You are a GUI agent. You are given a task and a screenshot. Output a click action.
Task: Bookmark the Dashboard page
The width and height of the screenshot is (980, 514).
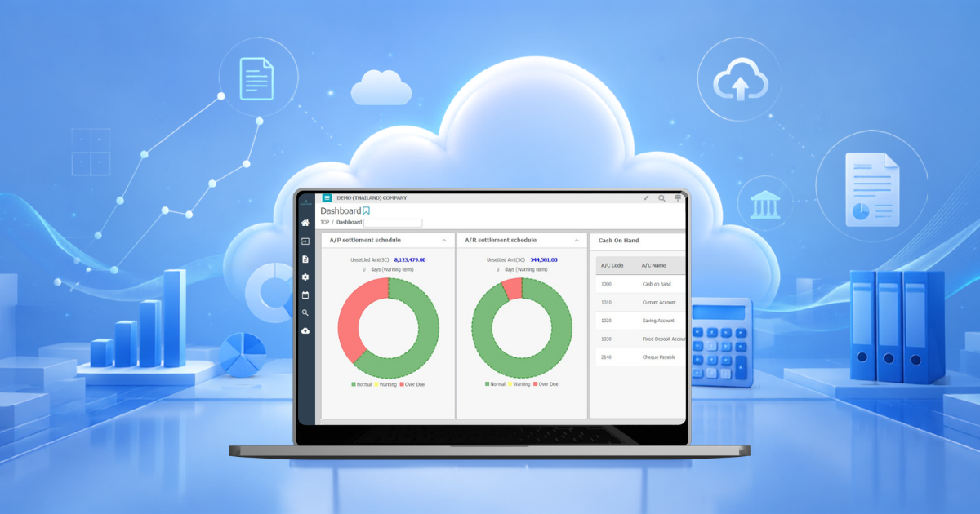(x=367, y=210)
